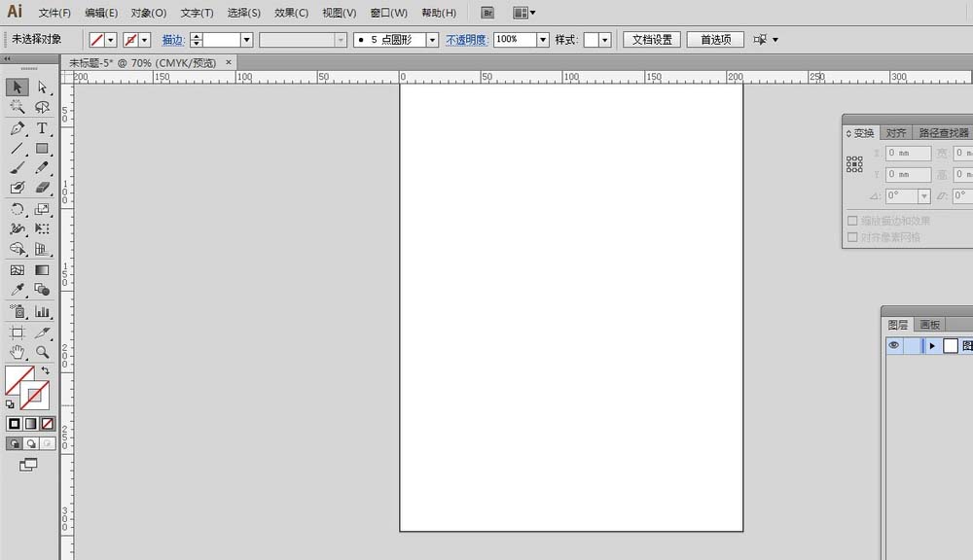Open rotation angle dropdown in Transform panel

click(x=924, y=196)
